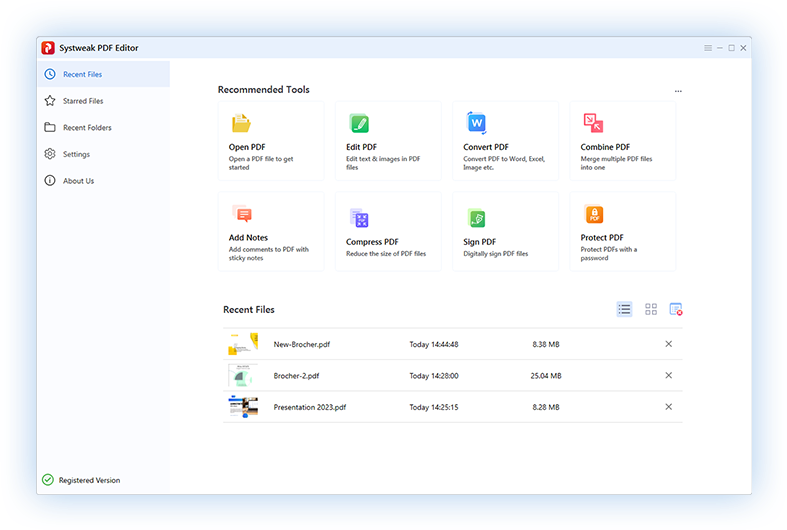Click the Registered Version status label
Viewport: 787px width, 530px height.
89,480
